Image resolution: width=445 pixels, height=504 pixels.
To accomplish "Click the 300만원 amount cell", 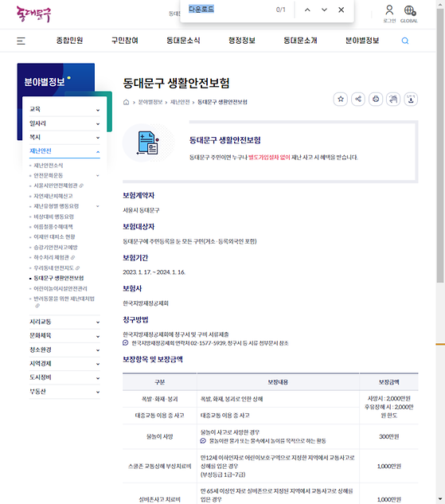I will 388,436.
